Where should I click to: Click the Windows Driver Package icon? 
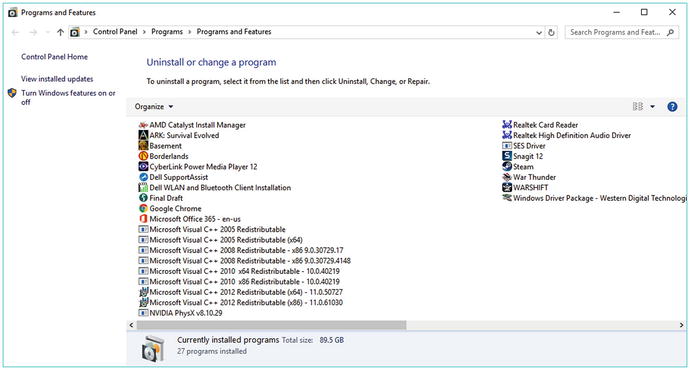(x=507, y=198)
